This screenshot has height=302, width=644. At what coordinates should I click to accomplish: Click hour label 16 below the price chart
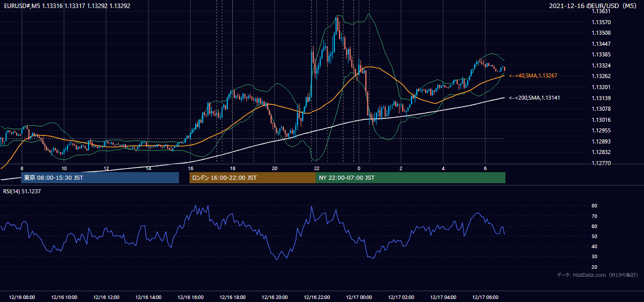(190, 168)
